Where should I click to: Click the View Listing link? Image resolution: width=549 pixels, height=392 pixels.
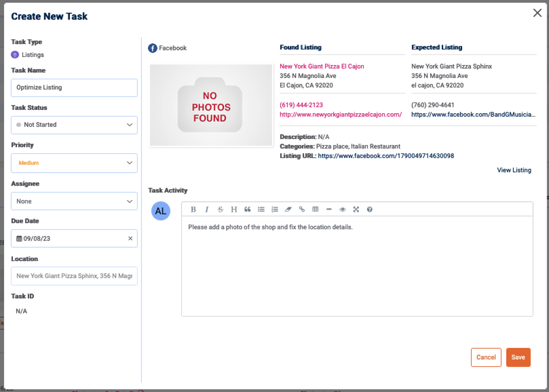click(x=514, y=170)
